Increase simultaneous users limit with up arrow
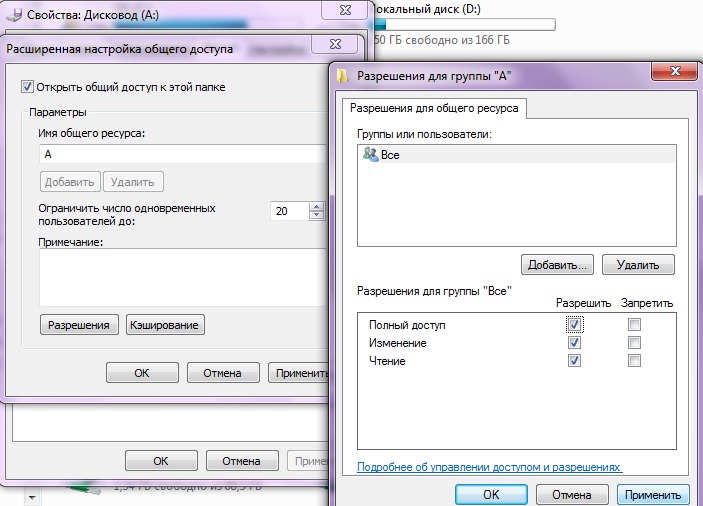This screenshot has width=703, height=506. tap(317, 207)
